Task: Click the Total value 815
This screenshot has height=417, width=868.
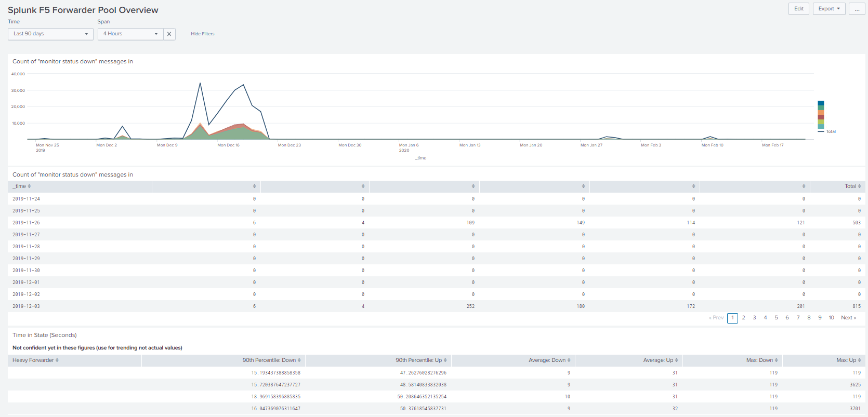Action: pyautogui.click(x=857, y=306)
